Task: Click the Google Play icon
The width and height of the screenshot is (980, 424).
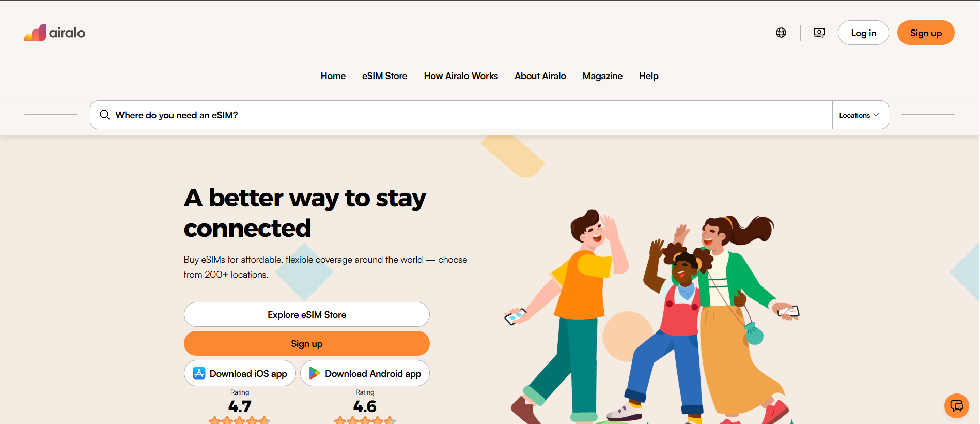Action: (314, 373)
